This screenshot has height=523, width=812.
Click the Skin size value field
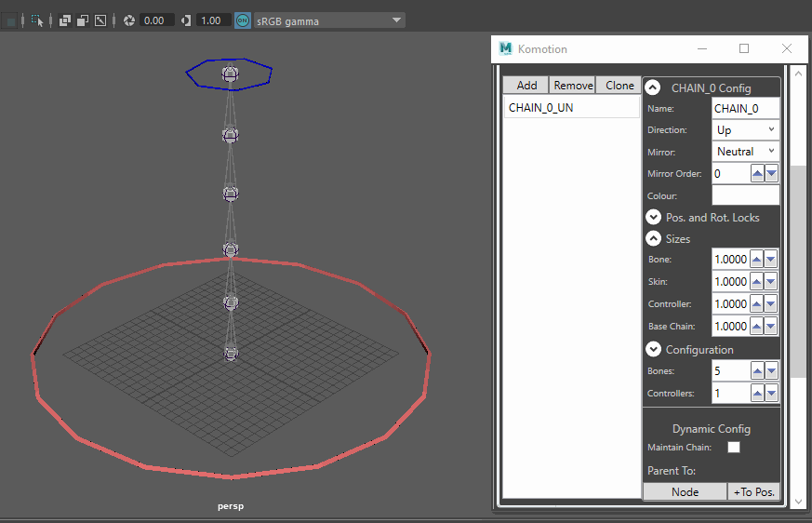click(x=731, y=281)
